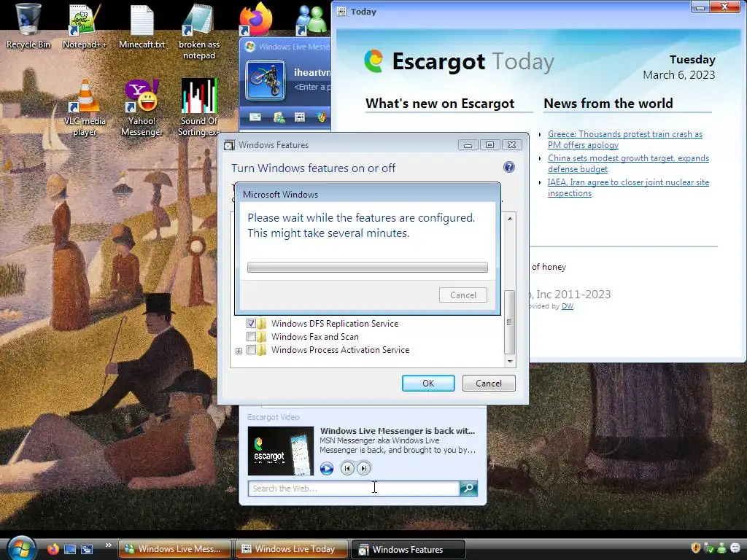
Task: Click the features configuration progress bar
Action: 368,267
